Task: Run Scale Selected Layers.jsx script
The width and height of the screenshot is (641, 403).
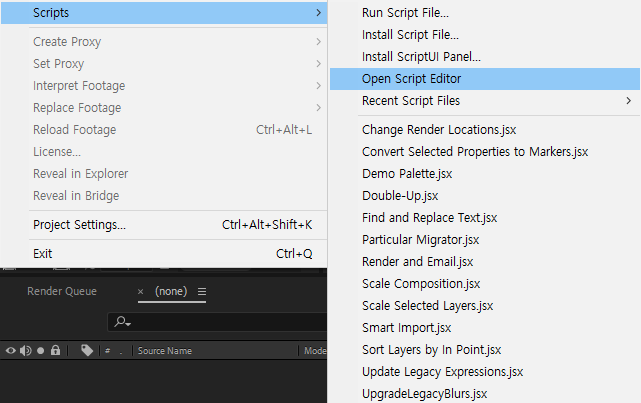Action: [485, 306]
